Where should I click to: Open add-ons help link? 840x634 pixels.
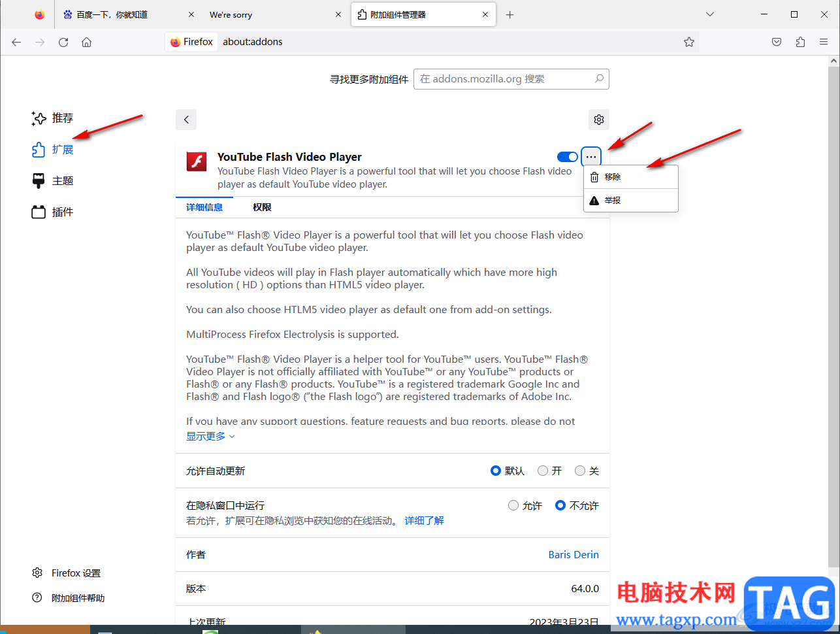[x=68, y=598]
